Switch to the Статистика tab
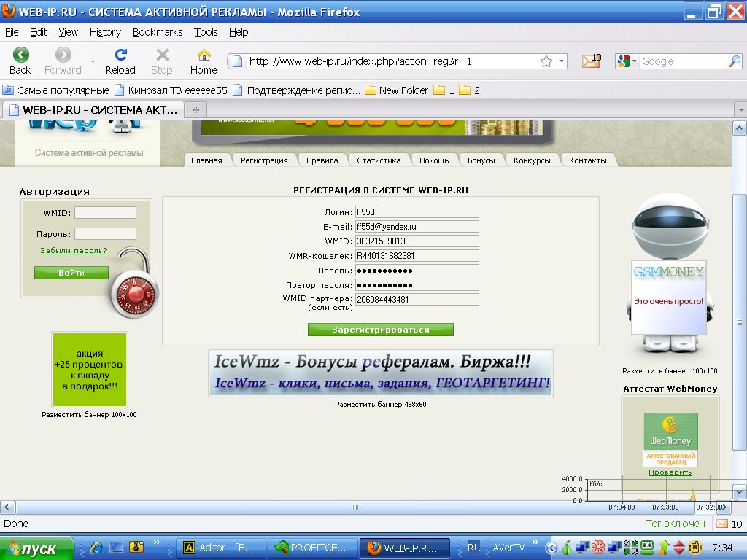The width and height of the screenshot is (747, 560). pyautogui.click(x=379, y=160)
